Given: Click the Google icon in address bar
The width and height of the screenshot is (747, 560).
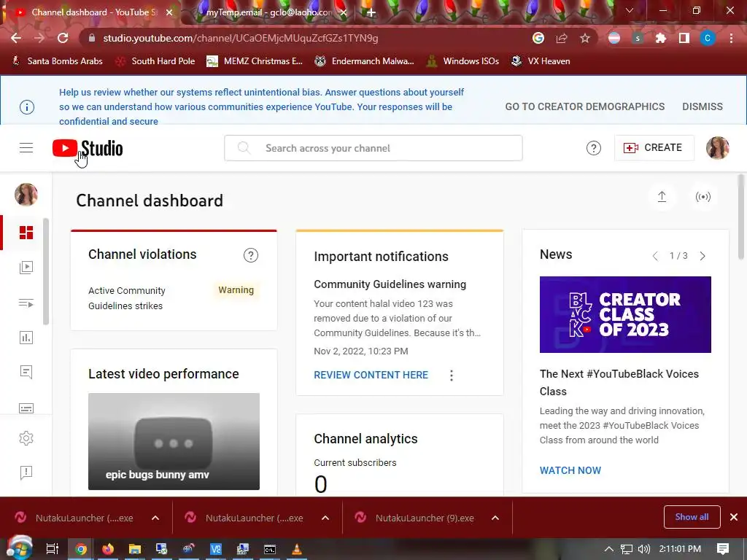Looking at the screenshot, I should coord(538,38).
